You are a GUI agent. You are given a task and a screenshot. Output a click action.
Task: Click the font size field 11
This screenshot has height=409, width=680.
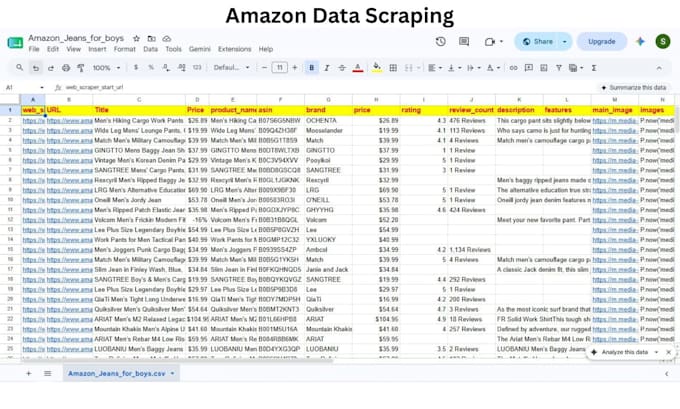click(x=280, y=68)
